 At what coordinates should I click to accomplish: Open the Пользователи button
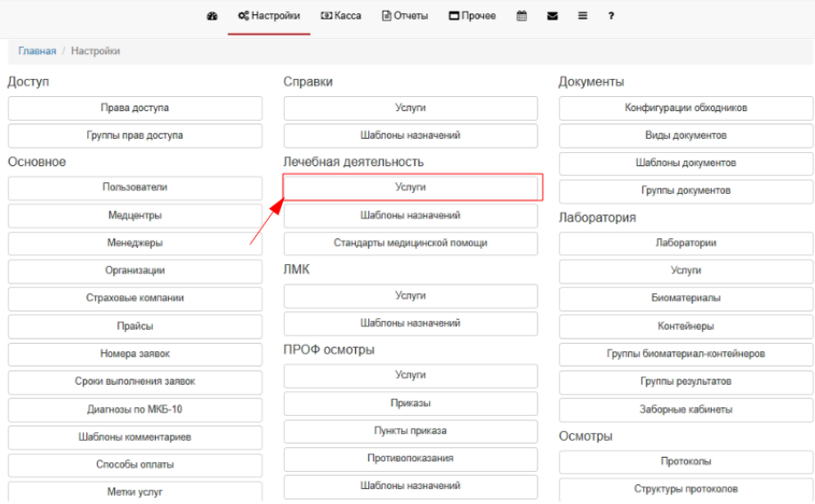point(135,188)
